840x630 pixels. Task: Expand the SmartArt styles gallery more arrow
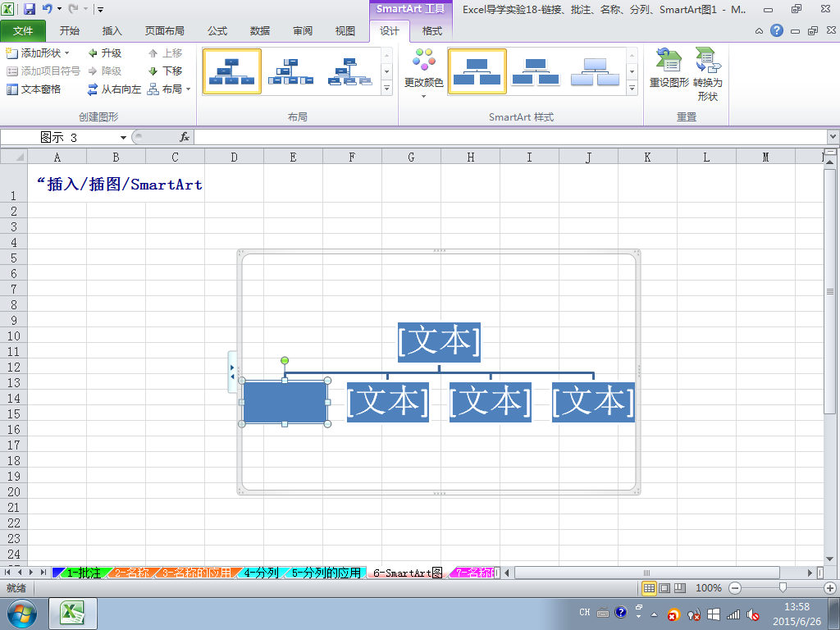[632, 89]
